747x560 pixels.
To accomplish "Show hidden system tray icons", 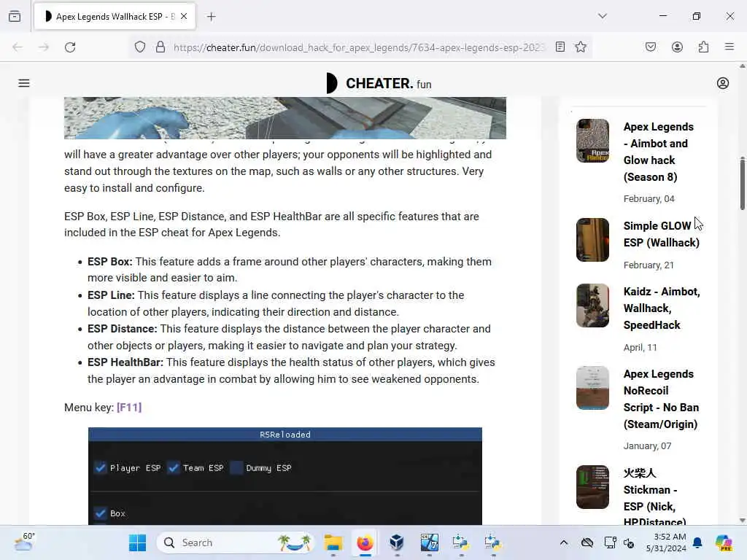I will click(564, 542).
